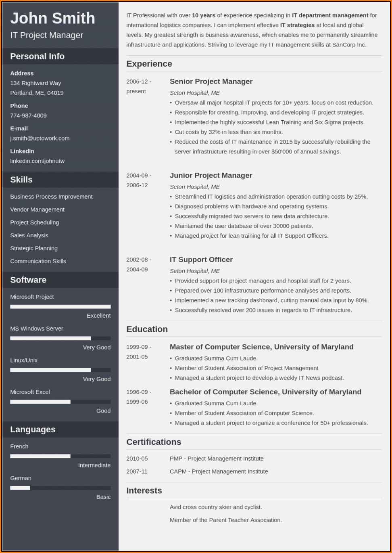Click the Certifications section heading
Viewport: 392px width, 553px height.
[154, 442]
